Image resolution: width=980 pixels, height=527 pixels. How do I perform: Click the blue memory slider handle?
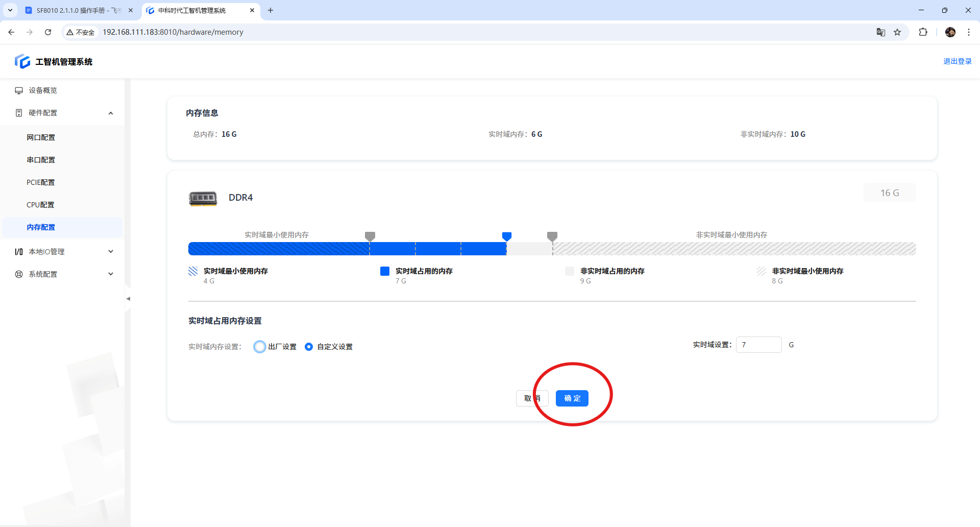coord(506,236)
